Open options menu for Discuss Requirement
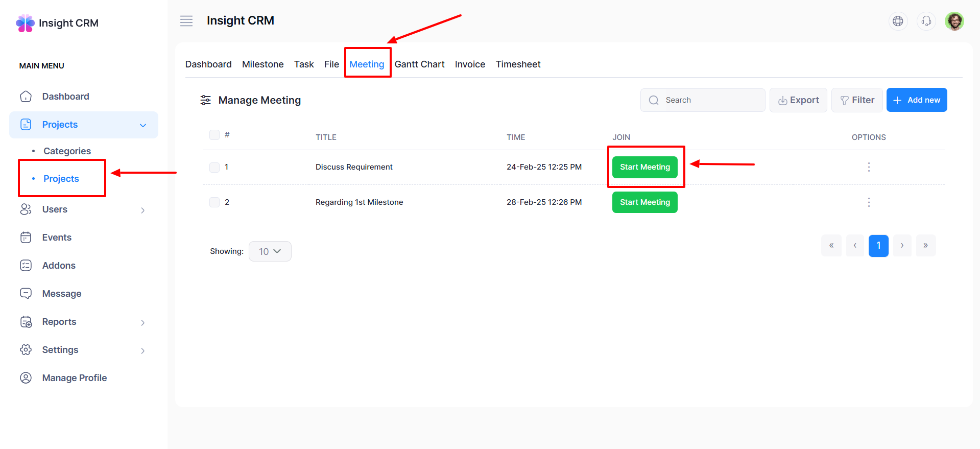The height and width of the screenshot is (449, 980). (868, 167)
